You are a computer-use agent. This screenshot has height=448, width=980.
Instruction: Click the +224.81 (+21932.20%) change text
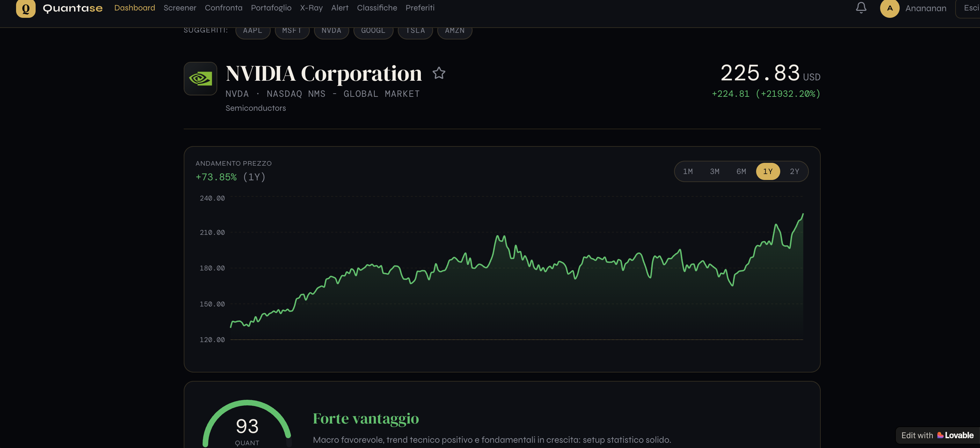pyautogui.click(x=766, y=94)
